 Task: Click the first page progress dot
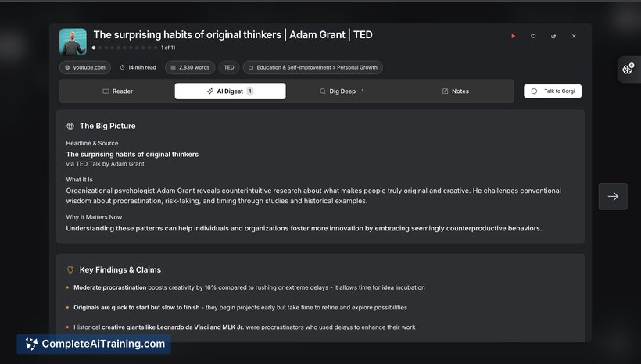tap(94, 48)
